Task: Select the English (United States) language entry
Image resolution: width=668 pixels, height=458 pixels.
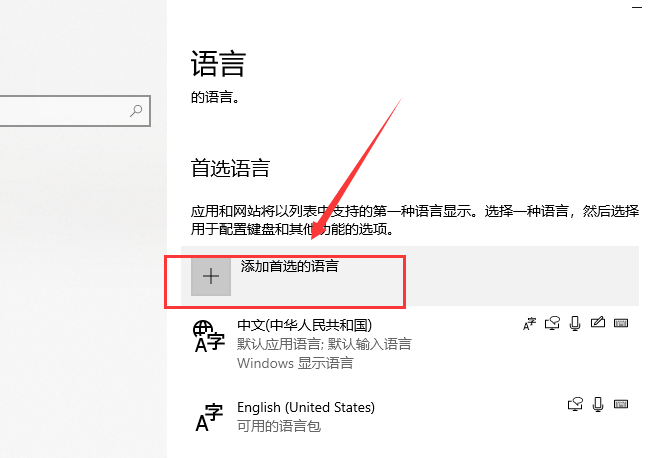Action: point(306,407)
